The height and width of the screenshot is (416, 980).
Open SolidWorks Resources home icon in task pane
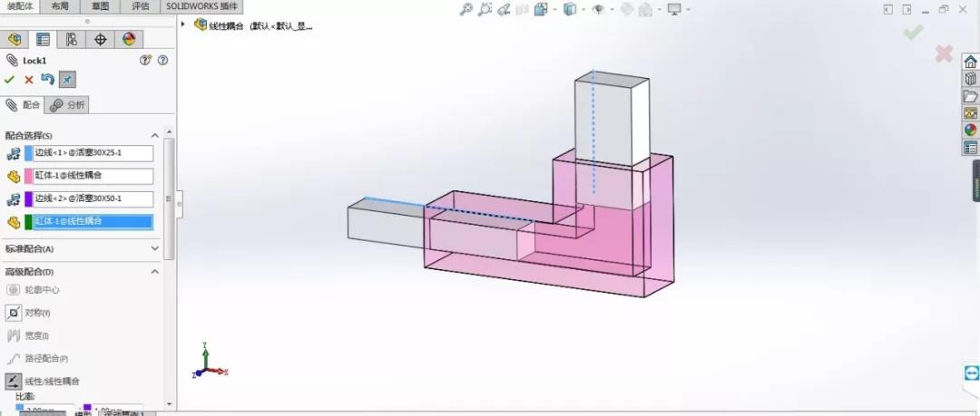tap(970, 62)
